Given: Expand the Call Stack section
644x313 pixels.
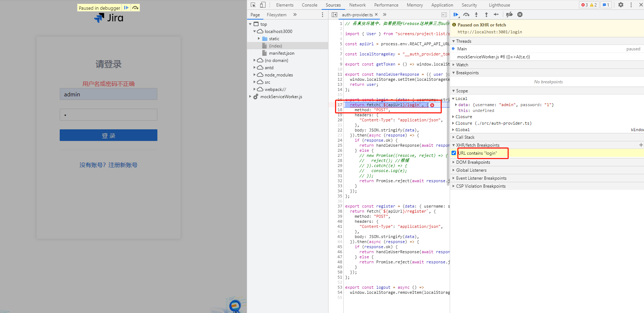Looking at the screenshot, I should tap(465, 137).
